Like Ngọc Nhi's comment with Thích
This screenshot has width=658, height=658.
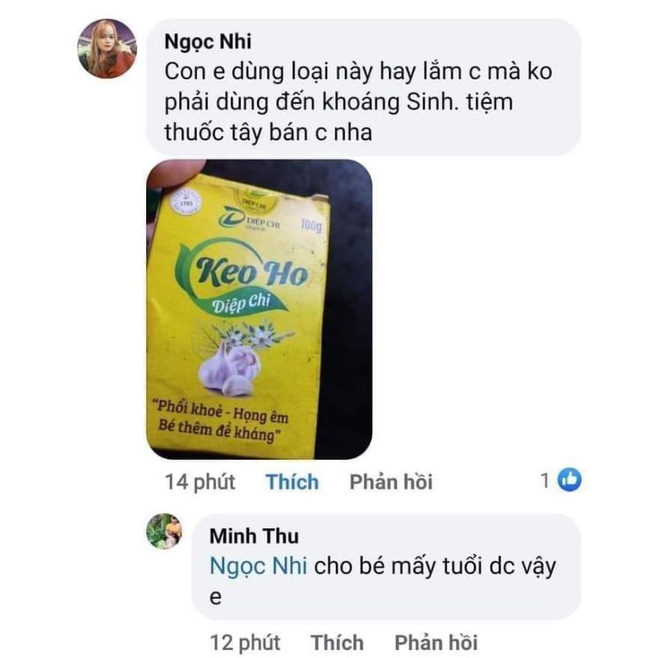(x=292, y=481)
